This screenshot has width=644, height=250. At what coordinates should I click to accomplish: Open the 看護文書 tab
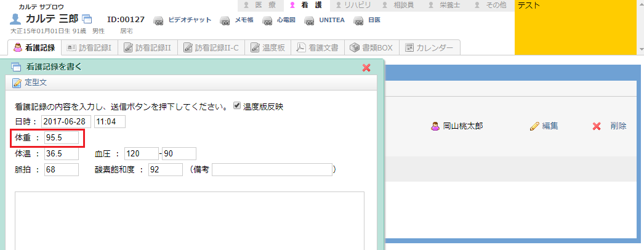pyautogui.click(x=318, y=47)
